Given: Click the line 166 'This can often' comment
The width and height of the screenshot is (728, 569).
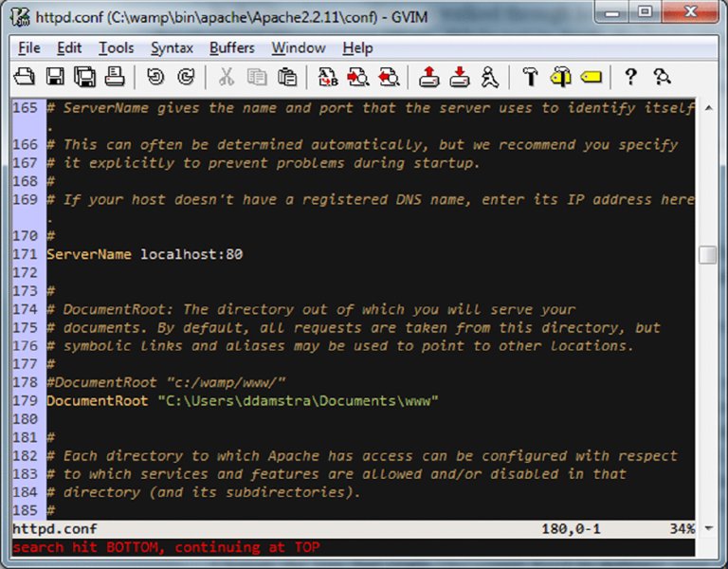Looking at the screenshot, I should pos(362,144).
